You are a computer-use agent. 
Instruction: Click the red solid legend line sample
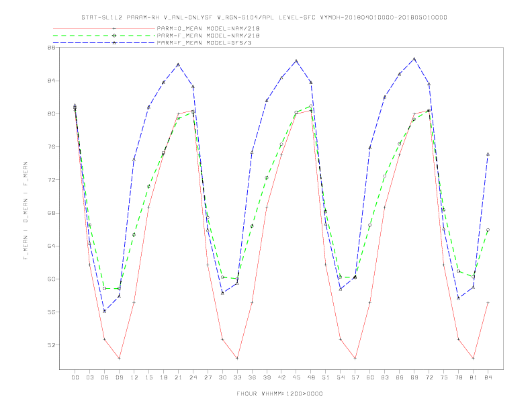[104, 28]
